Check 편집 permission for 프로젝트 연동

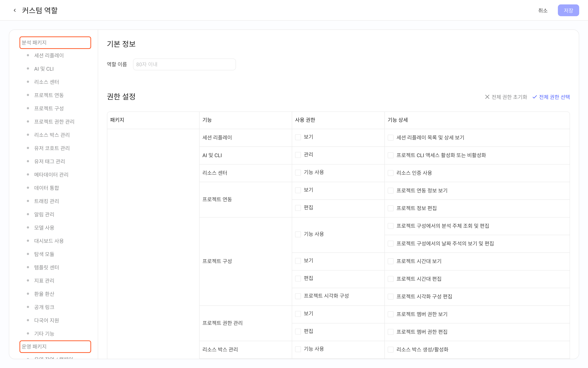pyautogui.click(x=298, y=208)
